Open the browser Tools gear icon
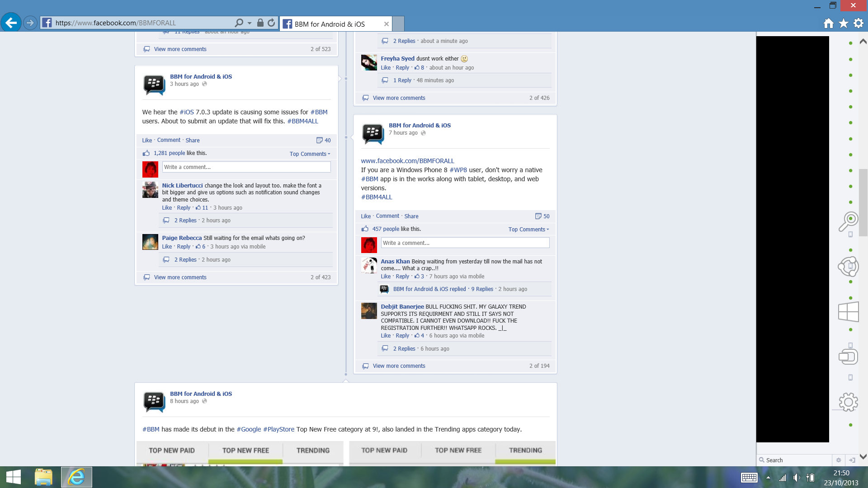 click(x=859, y=23)
